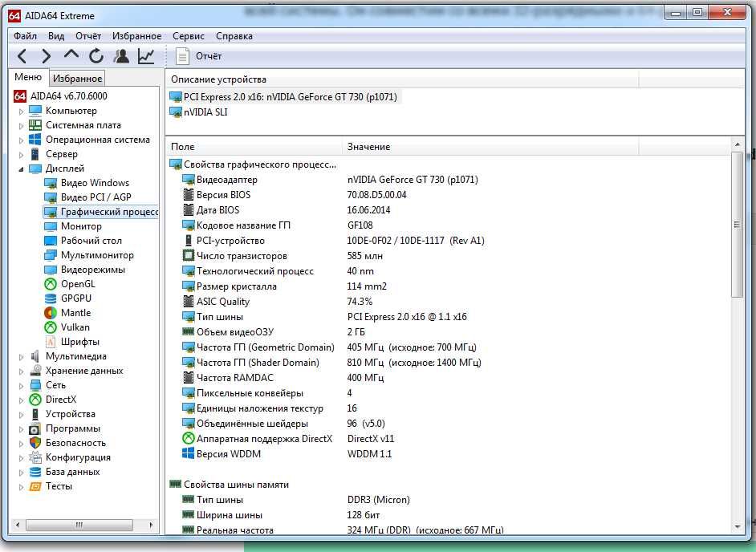The width and height of the screenshot is (756, 552).
Task: Select the Монитор tree item
Action: [x=81, y=226]
